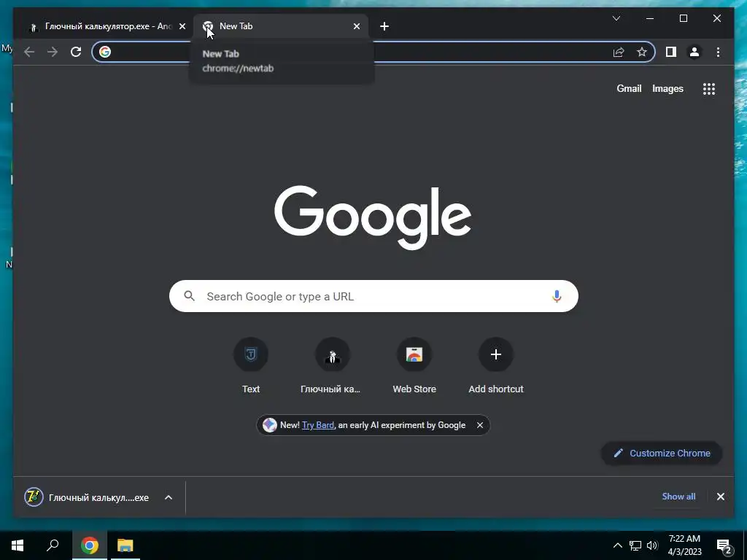Click the Google logo
The height and width of the screenshot is (560, 747).
pos(373,217)
